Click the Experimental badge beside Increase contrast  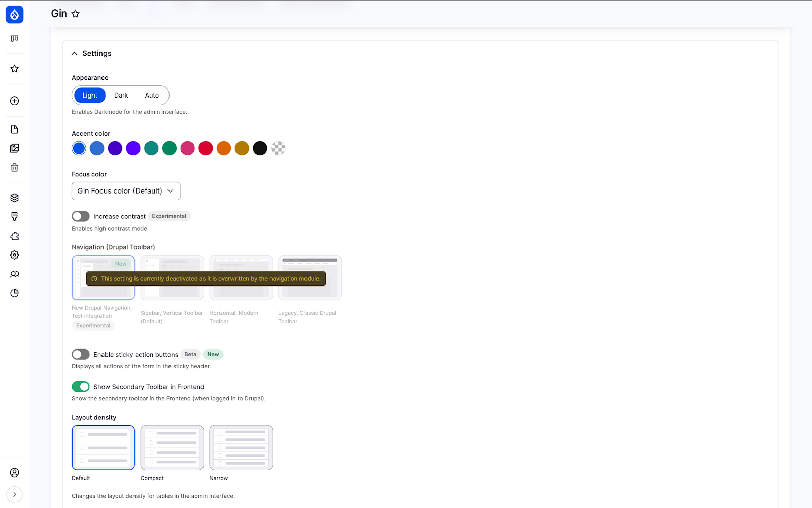pyautogui.click(x=169, y=216)
